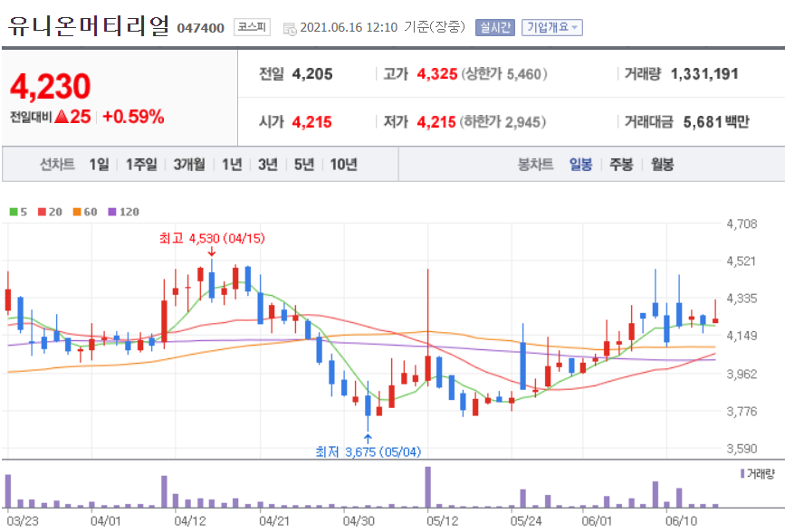Click the orange 60-day moving average swatch
This screenshot has width=785, height=532.
click(77, 212)
